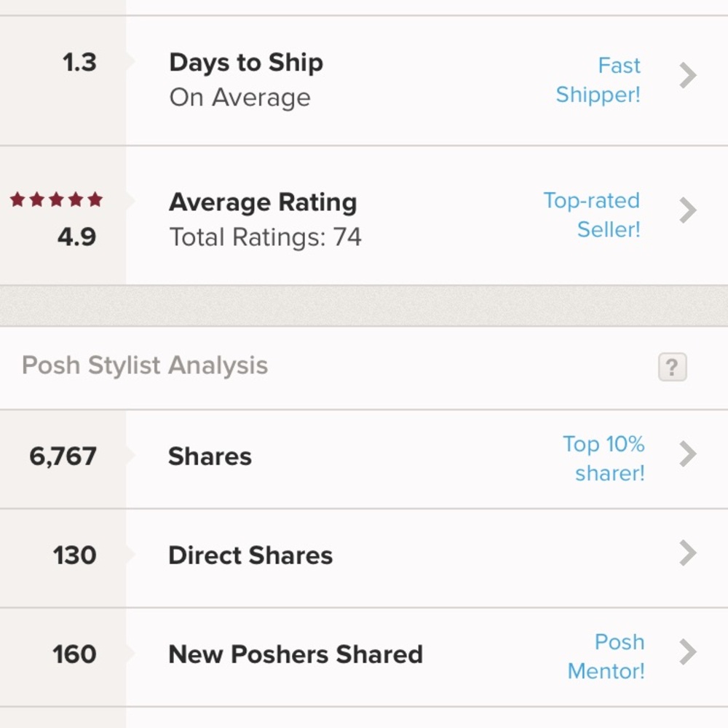The height and width of the screenshot is (728, 728).
Task: Select the Days to Ship label
Action: point(246,63)
